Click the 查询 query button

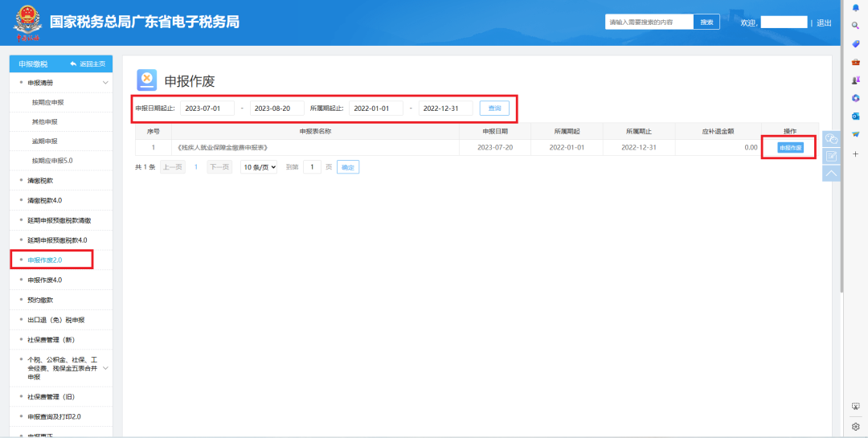pos(494,108)
